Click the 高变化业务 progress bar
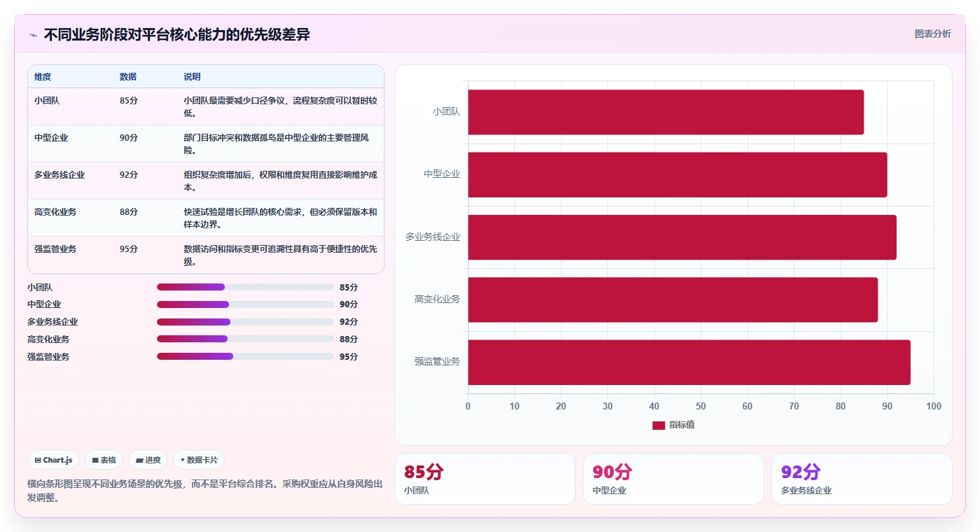 [245, 339]
